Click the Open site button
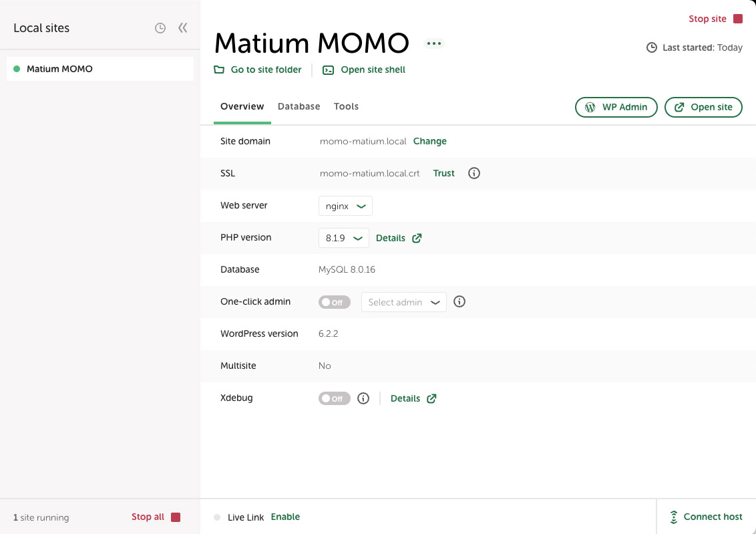The width and height of the screenshot is (756, 534). click(x=703, y=107)
